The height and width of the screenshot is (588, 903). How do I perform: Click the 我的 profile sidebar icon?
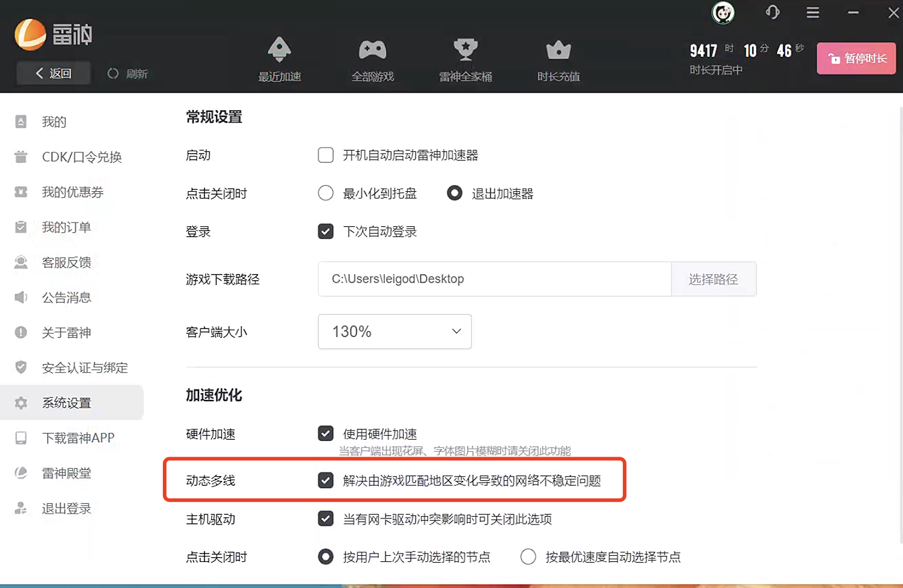pos(21,122)
